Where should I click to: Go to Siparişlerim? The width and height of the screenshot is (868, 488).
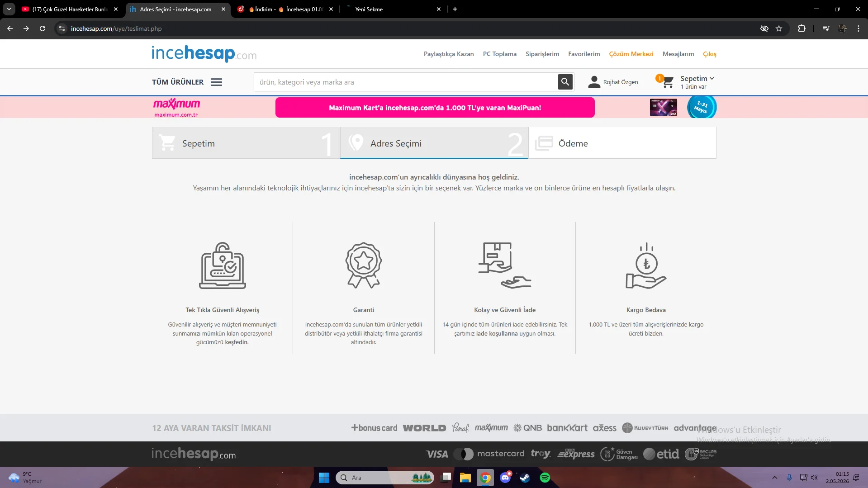pyautogui.click(x=542, y=54)
